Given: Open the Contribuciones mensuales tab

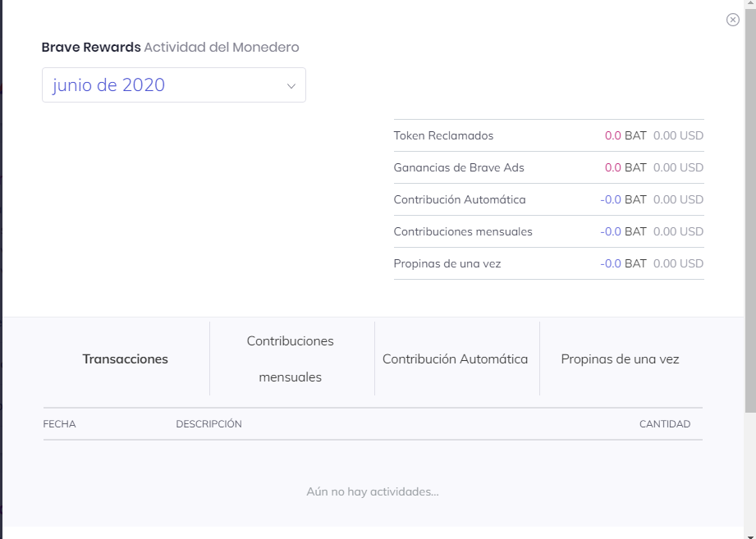Looking at the screenshot, I should pos(291,359).
